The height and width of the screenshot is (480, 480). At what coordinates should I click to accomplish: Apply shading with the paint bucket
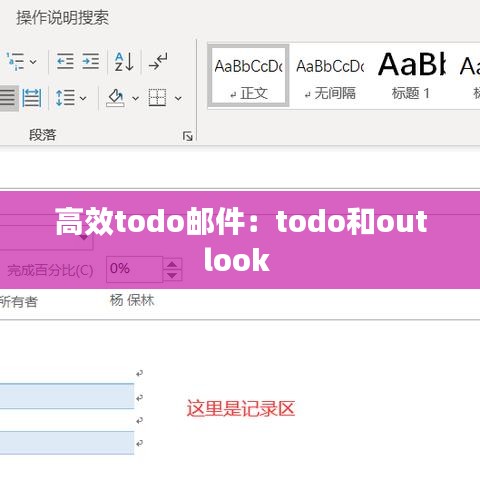tap(115, 98)
